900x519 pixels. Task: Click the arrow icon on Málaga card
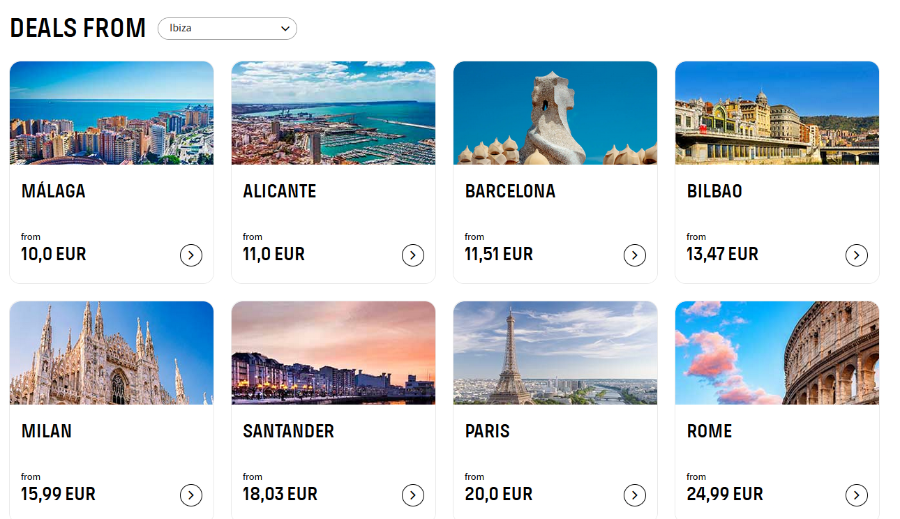point(191,255)
